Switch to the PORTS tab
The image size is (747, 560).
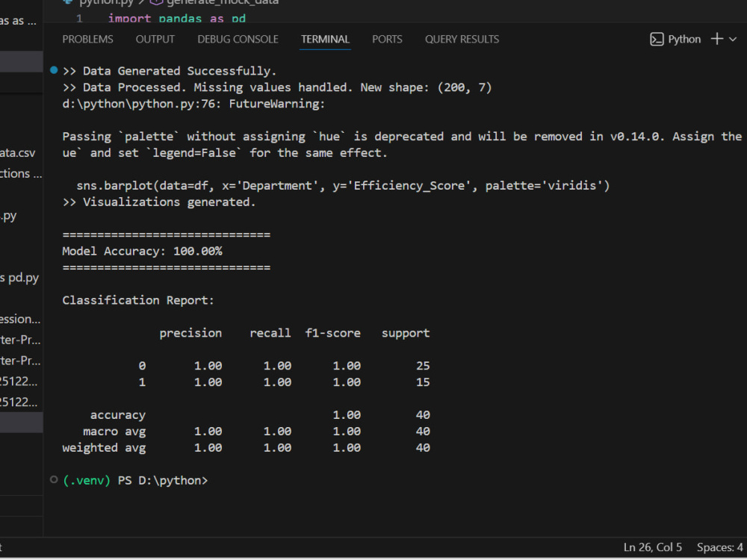pyautogui.click(x=387, y=39)
